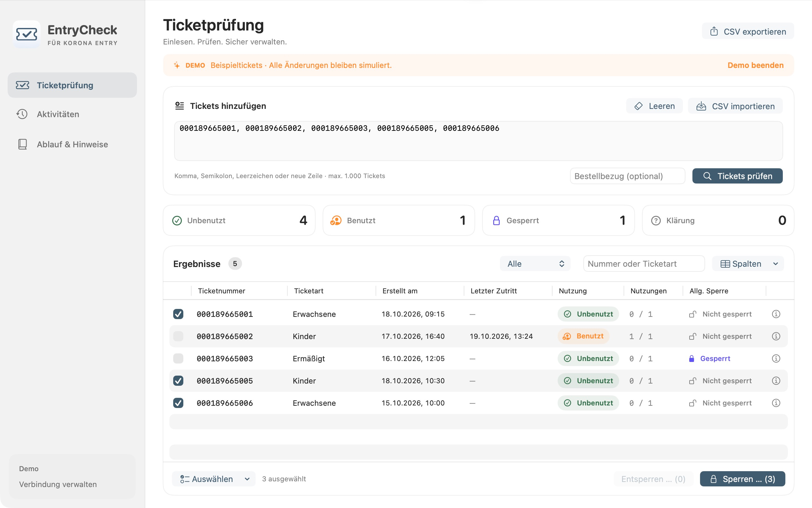
Task: Open info for ticket 000189665002
Action: coord(776,336)
